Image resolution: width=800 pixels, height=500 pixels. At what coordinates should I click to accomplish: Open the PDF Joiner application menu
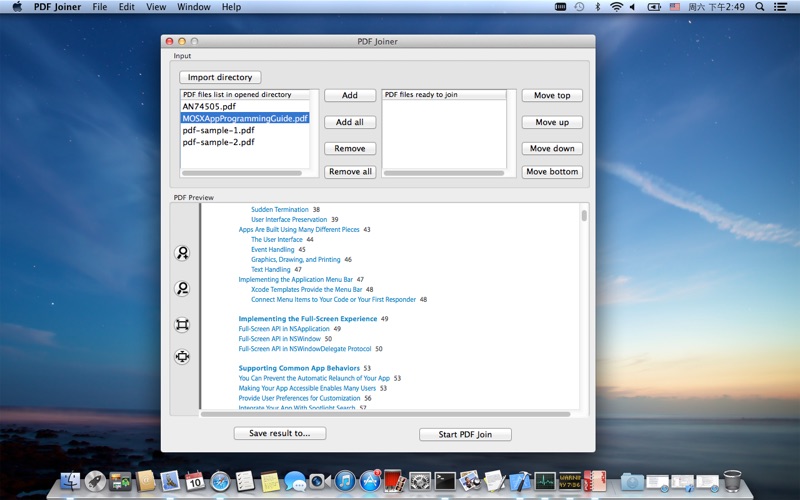[57, 7]
